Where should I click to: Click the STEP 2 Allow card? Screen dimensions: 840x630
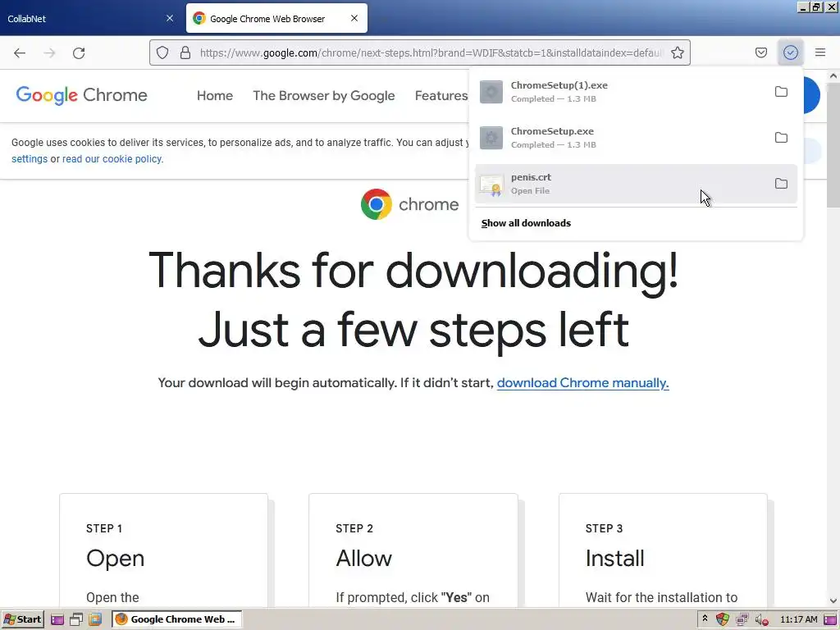(413, 550)
